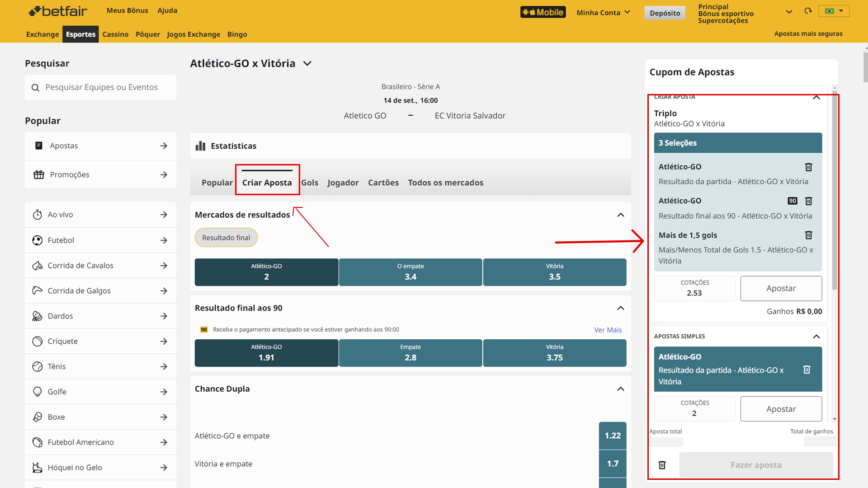Go to Exchange in top navigation
The height and width of the screenshot is (488, 868).
(x=42, y=34)
